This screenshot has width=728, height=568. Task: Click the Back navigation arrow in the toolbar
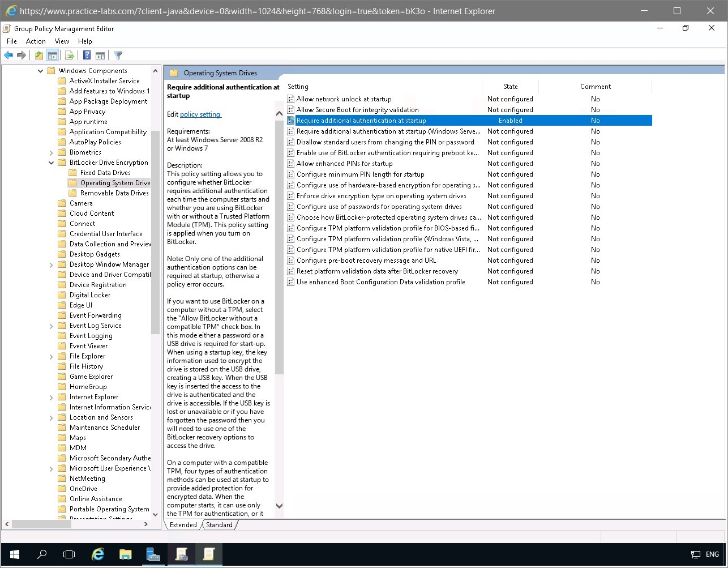[8, 55]
